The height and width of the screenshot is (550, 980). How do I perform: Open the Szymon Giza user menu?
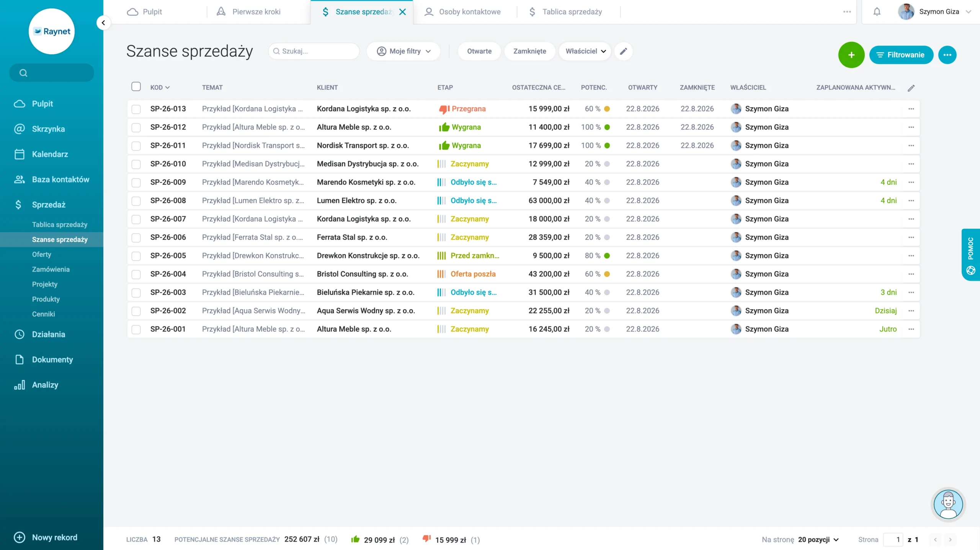point(935,12)
